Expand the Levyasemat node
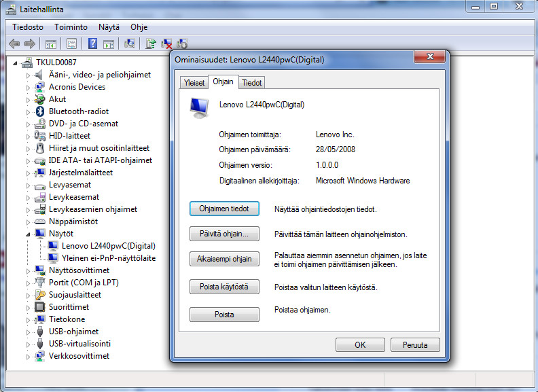 pos(28,185)
